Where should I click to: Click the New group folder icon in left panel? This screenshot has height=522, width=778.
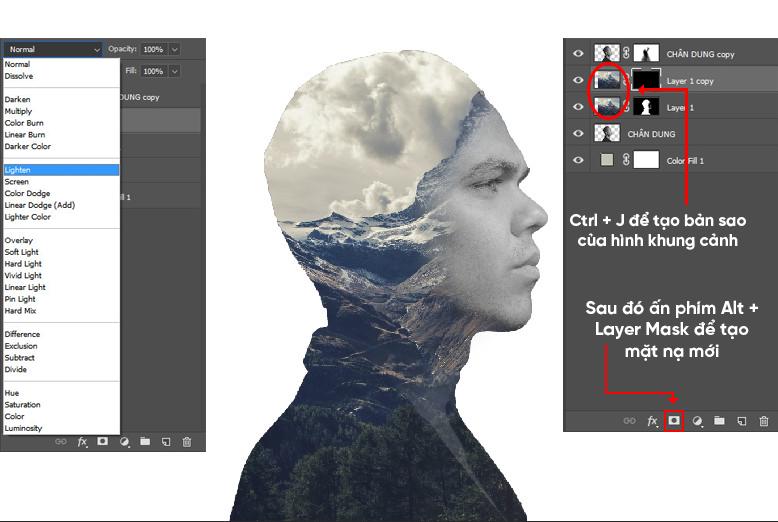coord(145,441)
